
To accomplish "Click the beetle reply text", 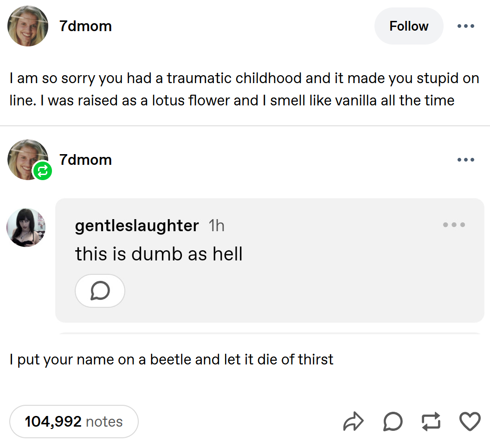I will [x=171, y=359].
